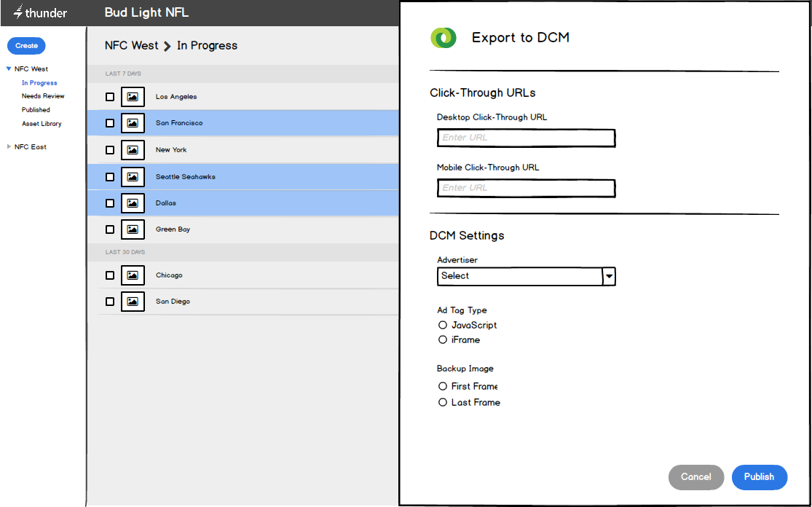The image size is (812, 507).
Task: Check the Seattle Seahawks row checkbox
Action: 110,177
